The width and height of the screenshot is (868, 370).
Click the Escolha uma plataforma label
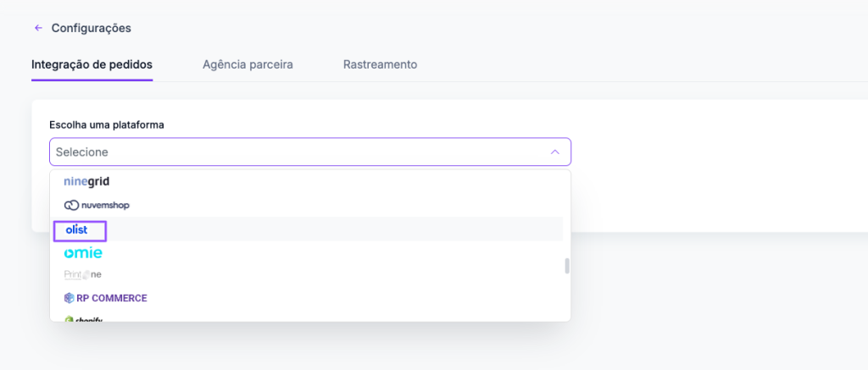(x=107, y=125)
